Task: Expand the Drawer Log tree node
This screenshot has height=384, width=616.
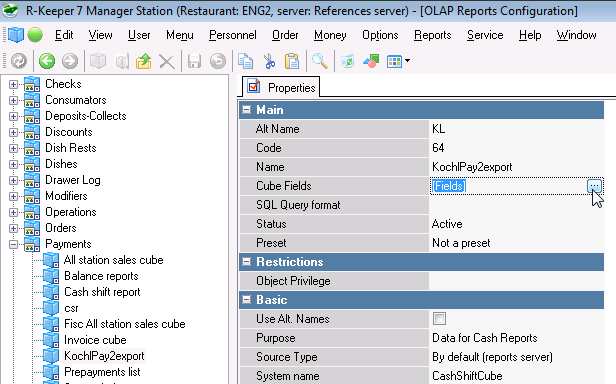Action: coord(13,180)
